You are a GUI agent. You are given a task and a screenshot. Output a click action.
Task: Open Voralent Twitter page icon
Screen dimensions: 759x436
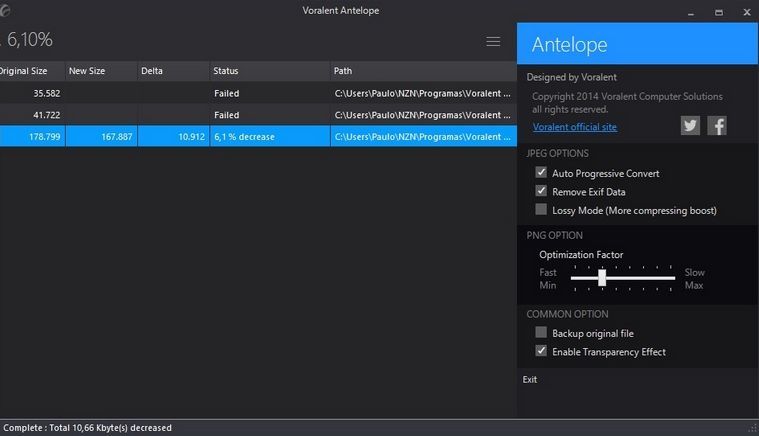pyautogui.click(x=690, y=126)
